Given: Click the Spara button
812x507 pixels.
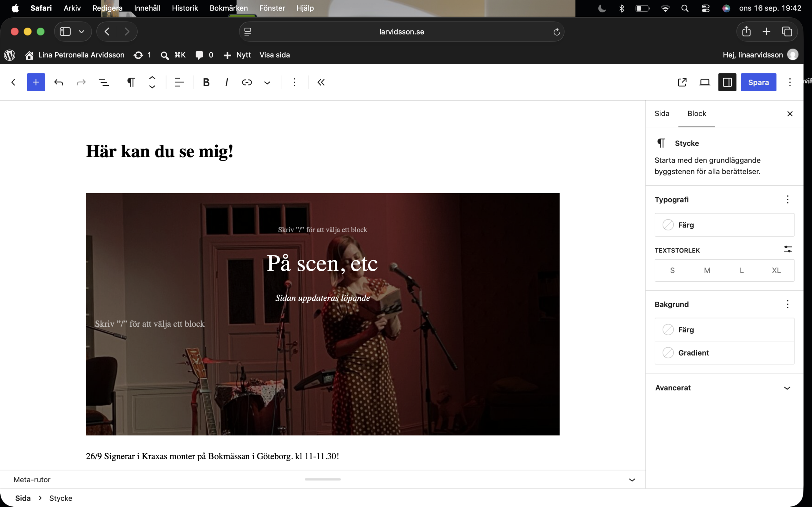Looking at the screenshot, I should pos(758,82).
